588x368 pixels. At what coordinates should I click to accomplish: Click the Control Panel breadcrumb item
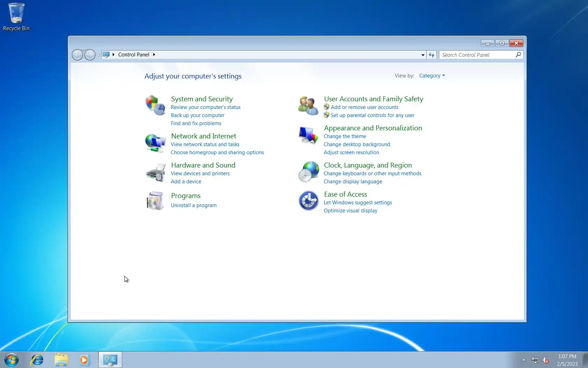(134, 55)
